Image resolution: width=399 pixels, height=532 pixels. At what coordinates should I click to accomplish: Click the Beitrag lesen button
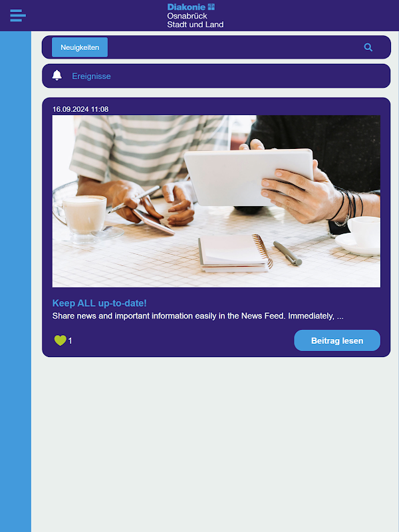point(337,340)
